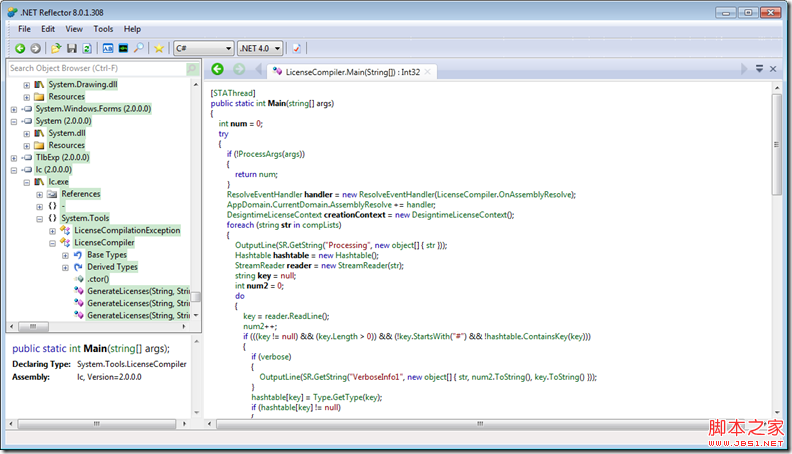
Task: Click the code pane horizontal scrollbar
Action: tap(480, 424)
